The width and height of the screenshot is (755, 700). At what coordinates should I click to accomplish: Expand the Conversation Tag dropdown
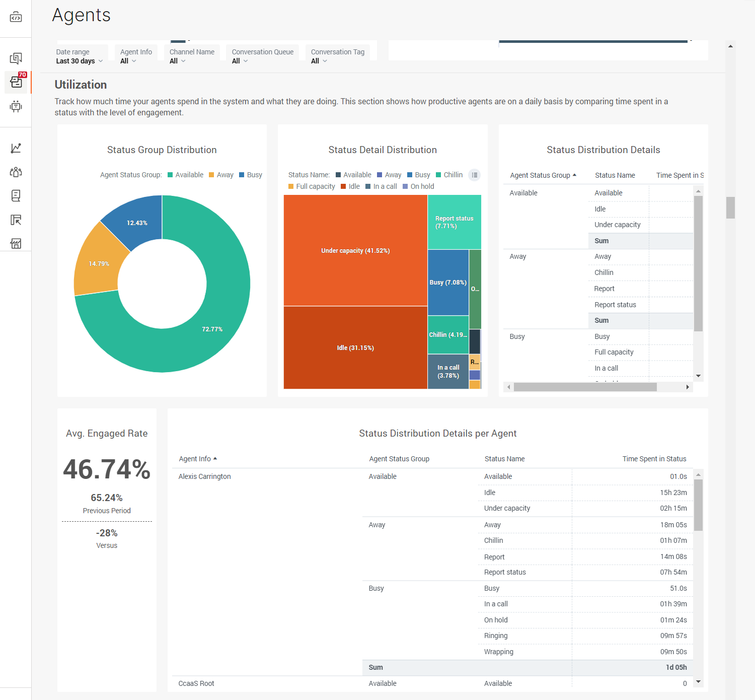[319, 61]
